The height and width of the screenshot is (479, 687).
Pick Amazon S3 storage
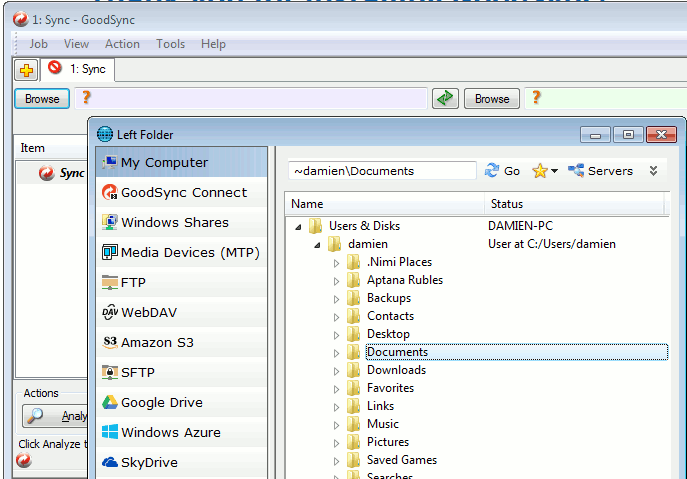pos(181,342)
